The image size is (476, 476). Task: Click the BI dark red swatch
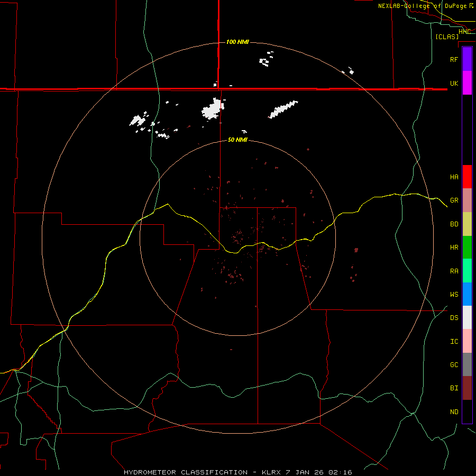point(467,388)
